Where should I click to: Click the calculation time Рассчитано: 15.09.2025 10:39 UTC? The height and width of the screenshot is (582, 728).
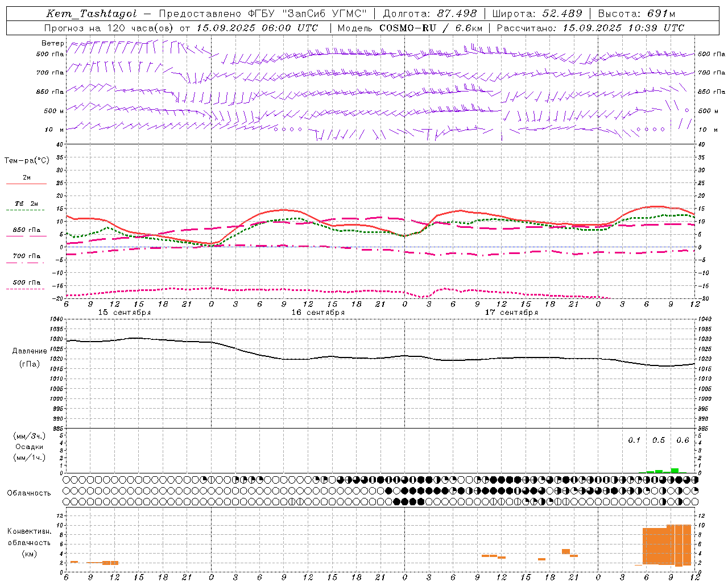(x=590, y=28)
